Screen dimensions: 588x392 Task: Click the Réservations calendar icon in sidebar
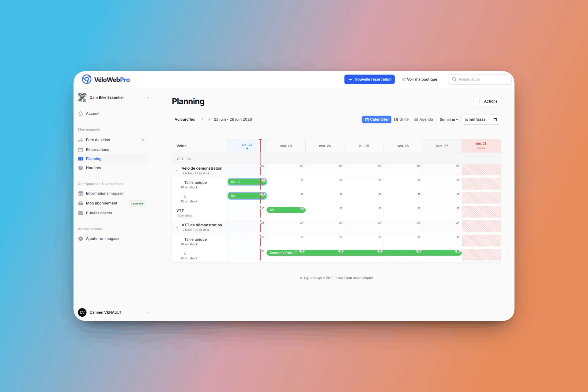click(x=81, y=150)
